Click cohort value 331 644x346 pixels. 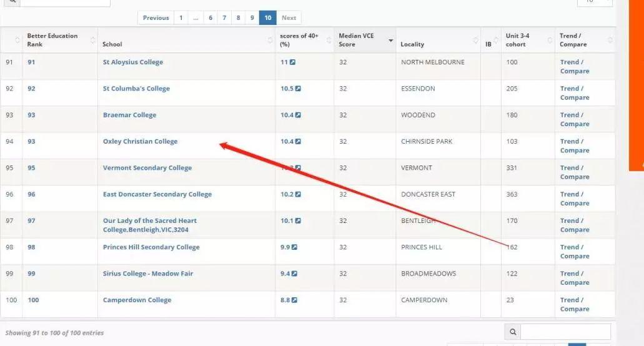click(512, 168)
